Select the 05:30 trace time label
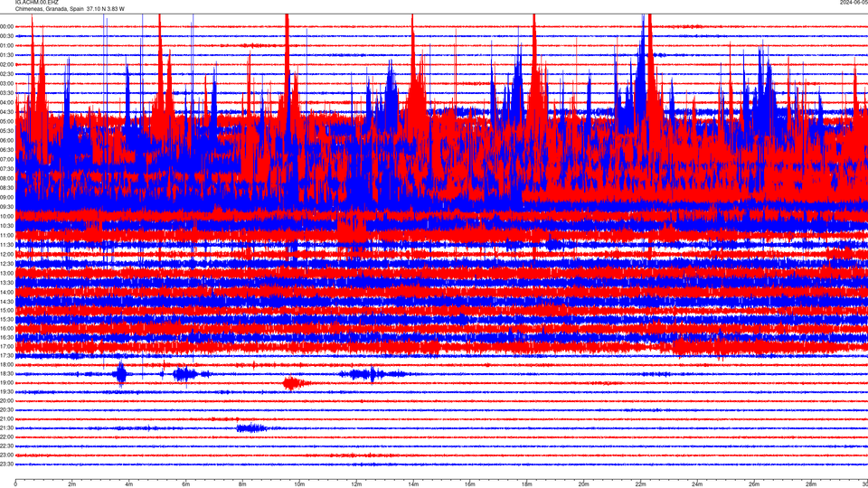 (x=7, y=131)
